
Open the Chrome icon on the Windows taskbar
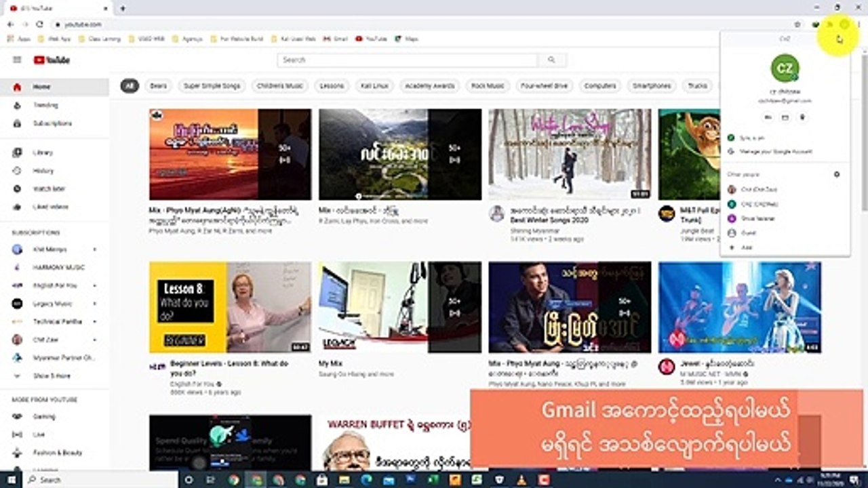click(234, 480)
